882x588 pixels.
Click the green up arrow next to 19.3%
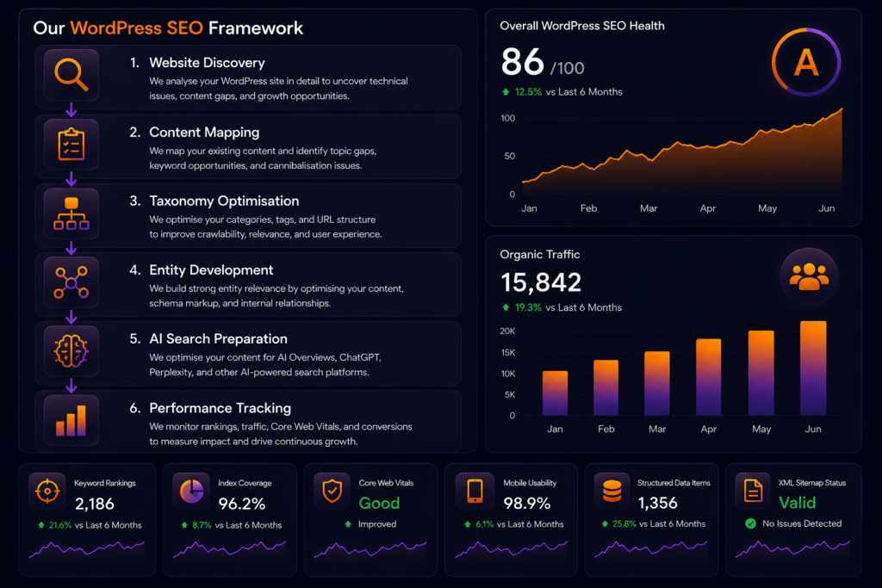[506, 307]
